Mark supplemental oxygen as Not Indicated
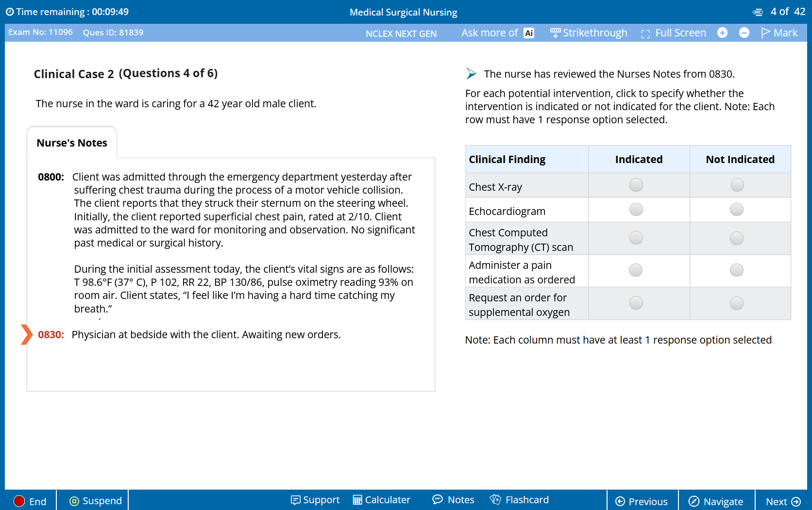The image size is (812, 510). 737,303
